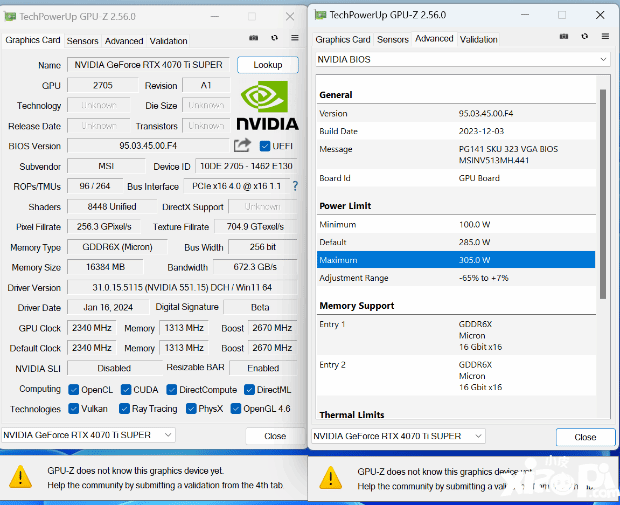Toggle the DirectCompute checkbox

click(x=172, y=390)
